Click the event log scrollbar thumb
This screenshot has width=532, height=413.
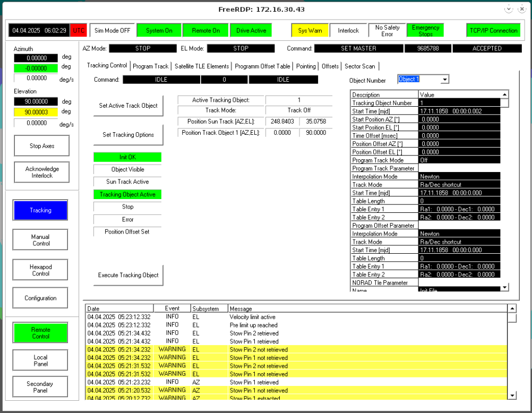[512, 317]
